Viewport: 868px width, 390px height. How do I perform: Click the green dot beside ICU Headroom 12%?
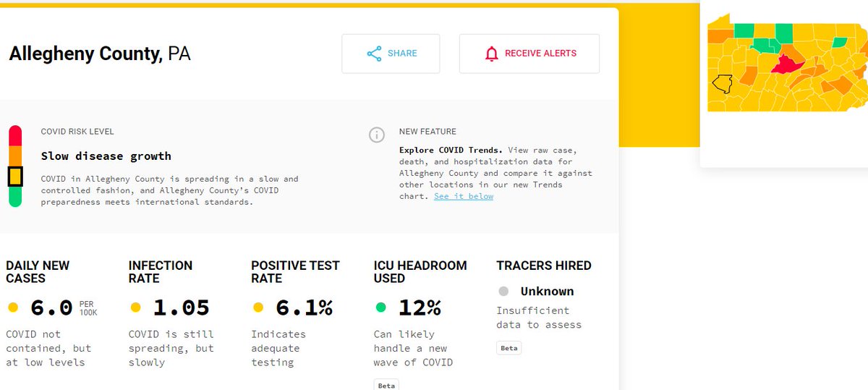[380, 308]
